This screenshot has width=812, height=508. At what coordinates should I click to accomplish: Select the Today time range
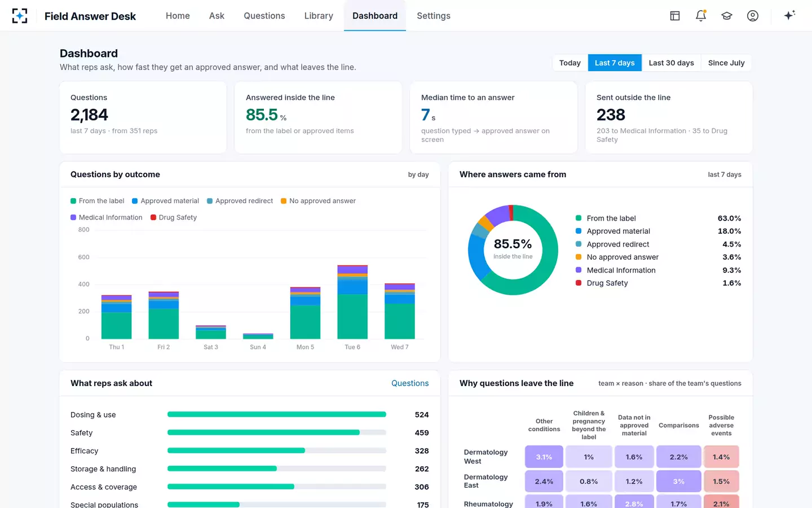click(570, 63)
